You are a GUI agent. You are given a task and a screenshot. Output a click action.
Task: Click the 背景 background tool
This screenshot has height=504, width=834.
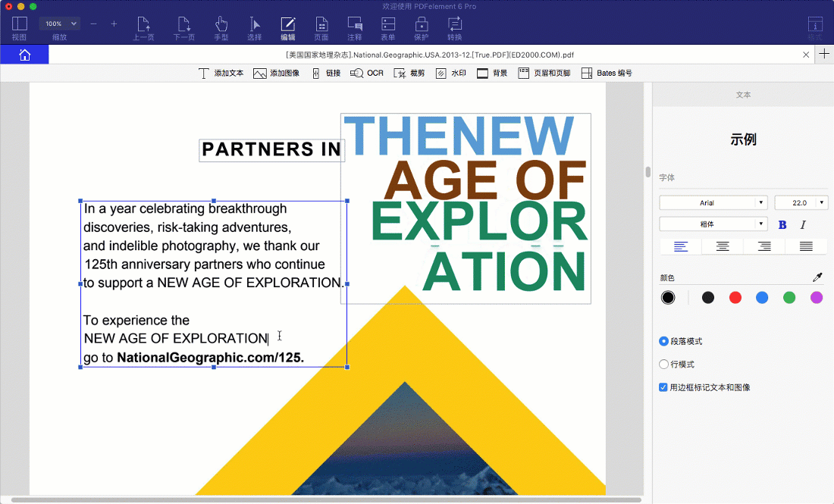pyautogui.click(x=492, y=74)
